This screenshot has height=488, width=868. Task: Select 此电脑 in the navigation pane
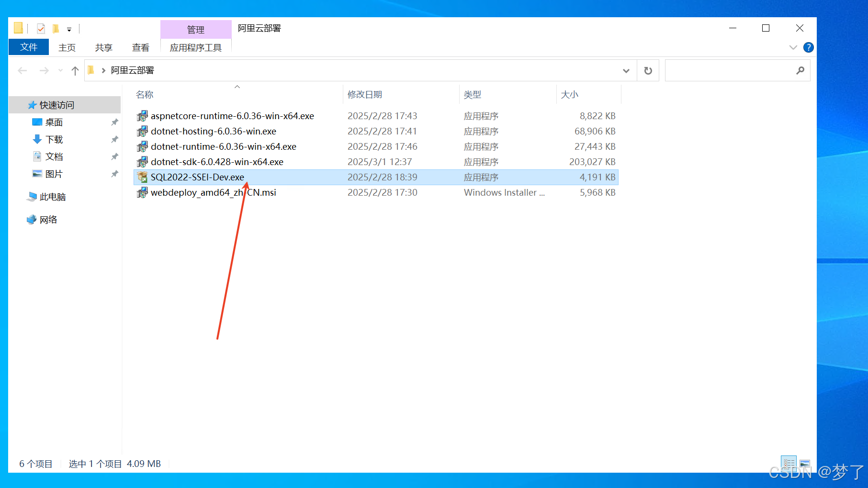52,197
